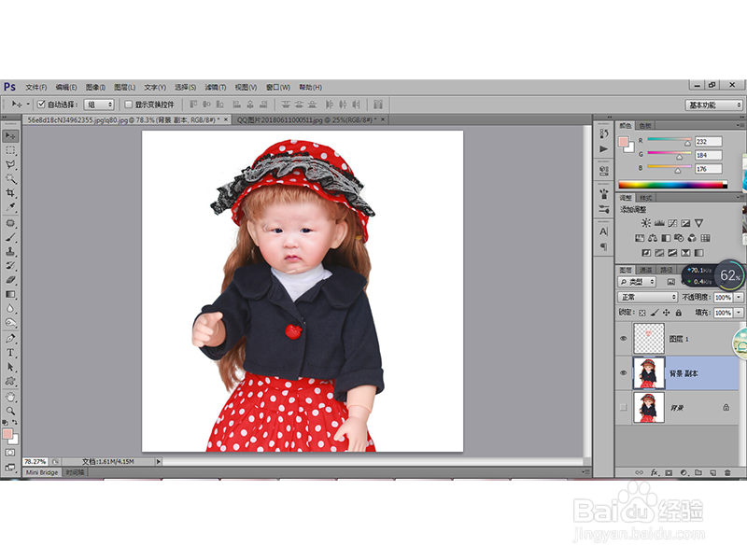
Task: Create a new layer group
Action: tap(698, 472)
